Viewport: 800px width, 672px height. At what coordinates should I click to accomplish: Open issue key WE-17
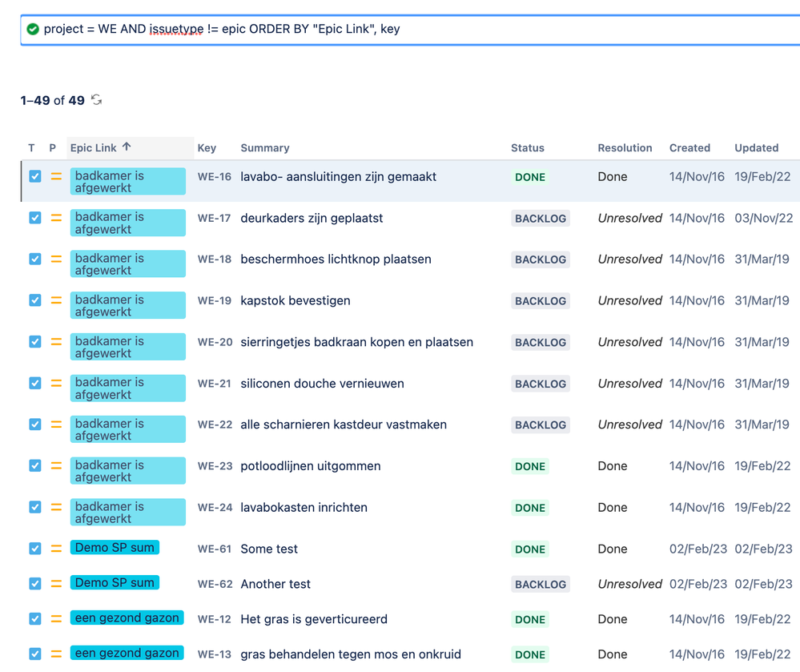214,218
